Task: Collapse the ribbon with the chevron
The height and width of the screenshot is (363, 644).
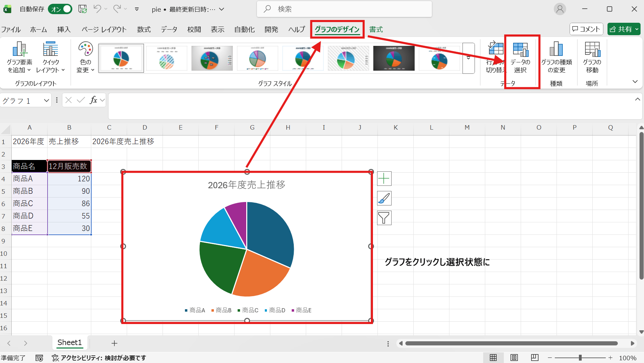Action: [x=635, y=82]
